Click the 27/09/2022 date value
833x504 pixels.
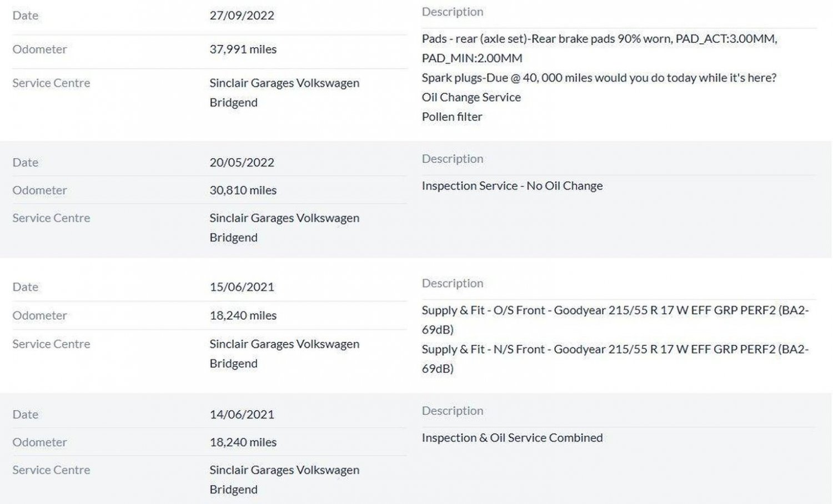point(242,16)
